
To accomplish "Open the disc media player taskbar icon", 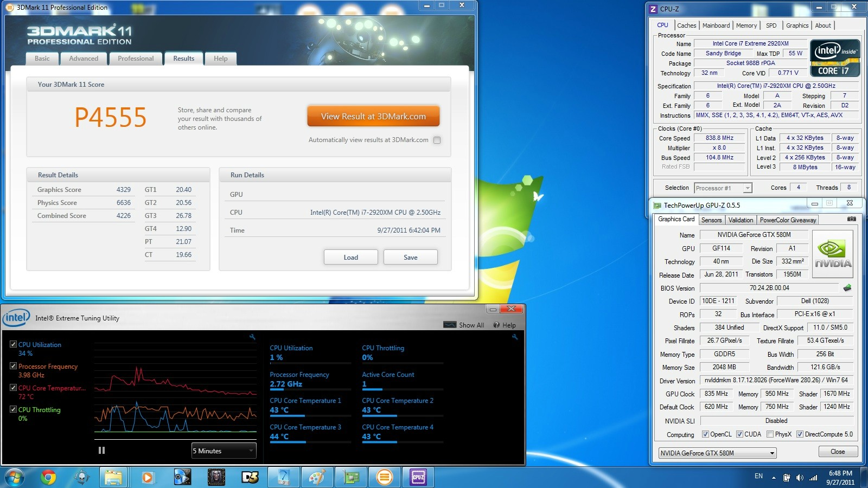I will tap(182, 477).
